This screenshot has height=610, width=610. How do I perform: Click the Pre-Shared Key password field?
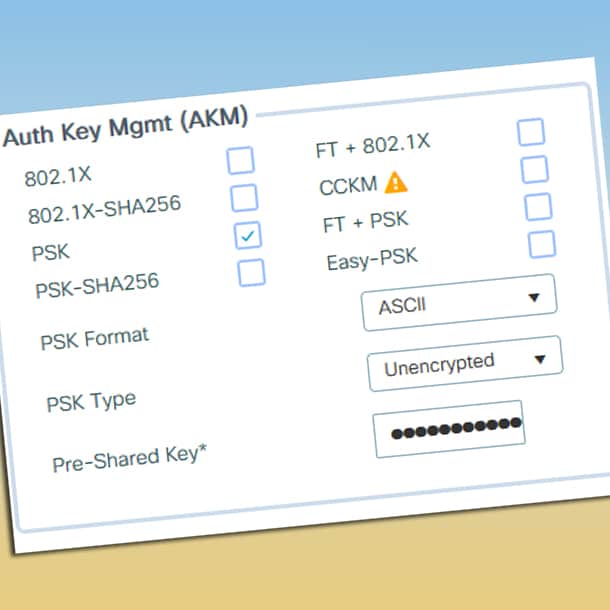coord(448,430)
